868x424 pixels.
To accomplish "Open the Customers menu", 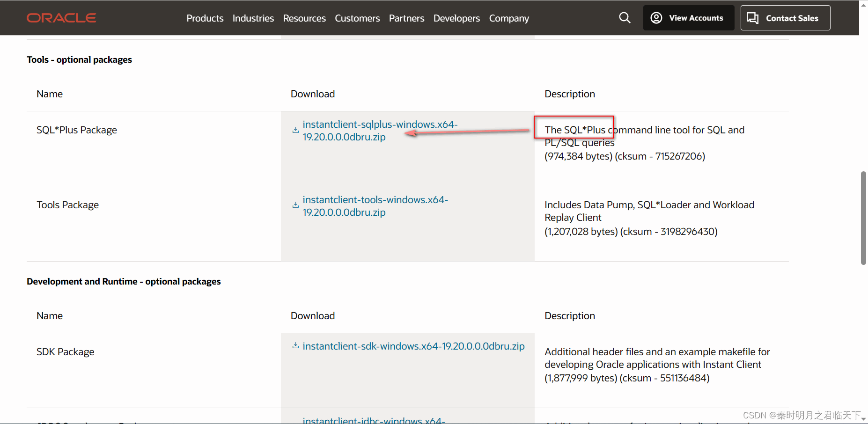I will pos(357,18).
